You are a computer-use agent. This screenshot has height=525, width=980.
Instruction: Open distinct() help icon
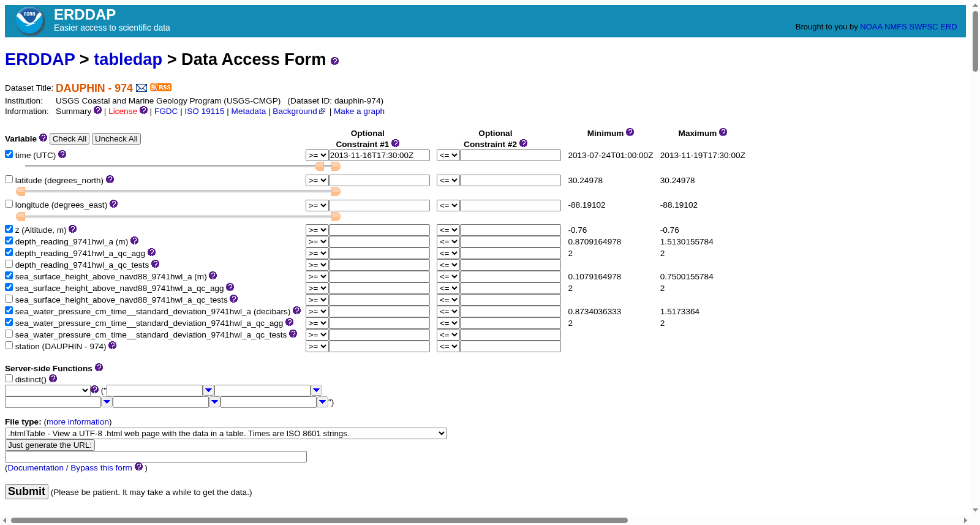(x=53, y=379)
